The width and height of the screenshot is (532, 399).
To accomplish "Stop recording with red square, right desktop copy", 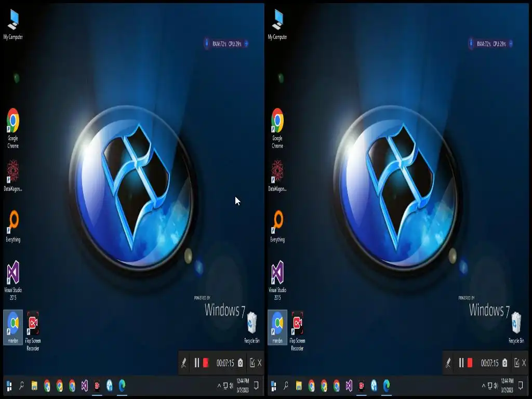I will [470, 363].
